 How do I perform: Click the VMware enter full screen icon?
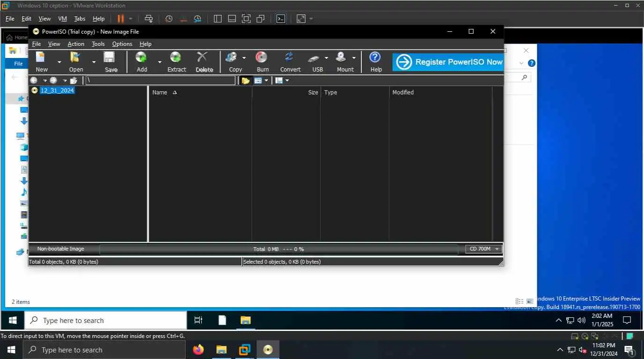click(x=246, y=19)
